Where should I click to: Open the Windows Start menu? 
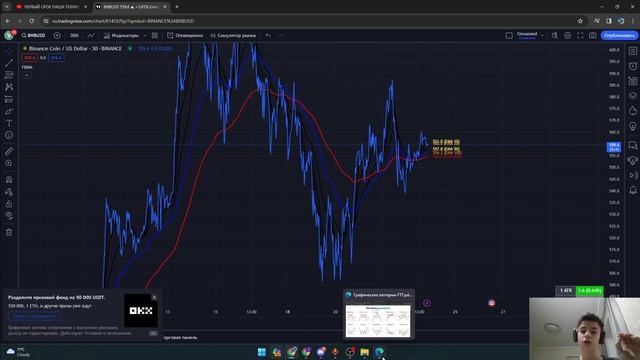(x=262, y=352)
